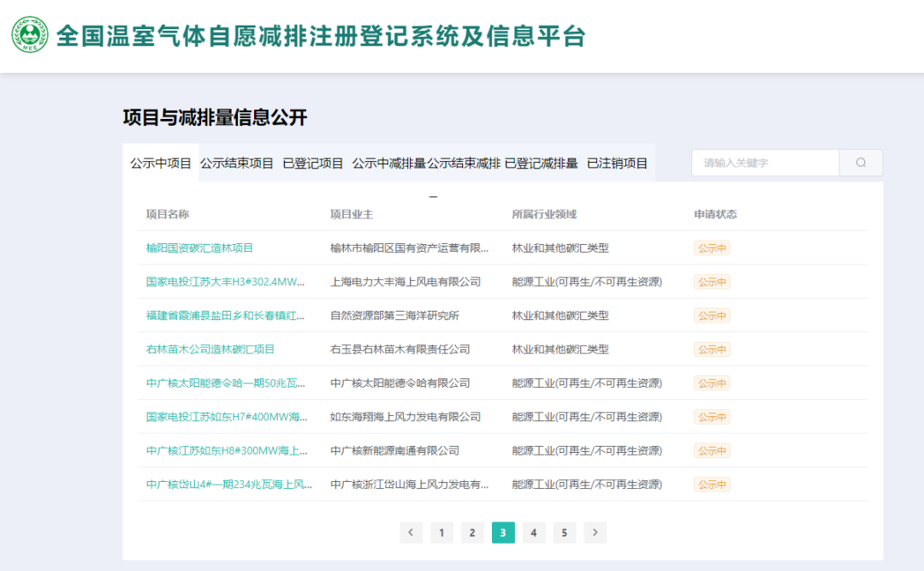
Task: Go to previous page with left arrow
Action: click(411, 532)
